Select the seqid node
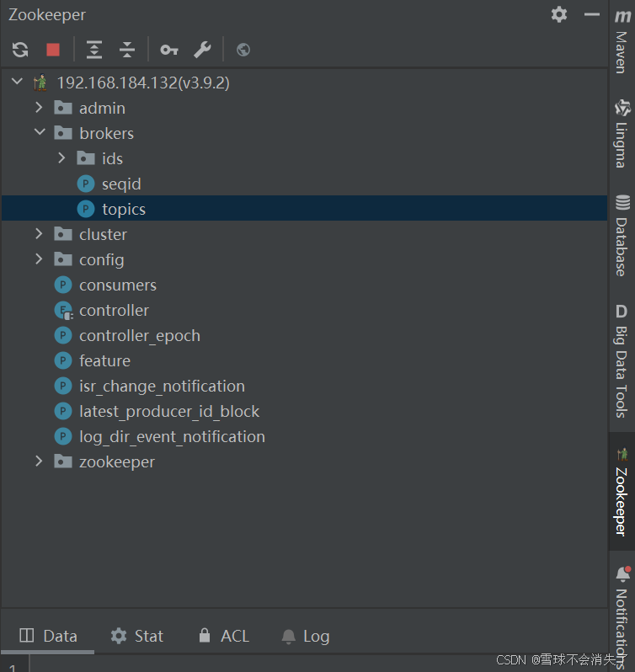 pos(121,184)
